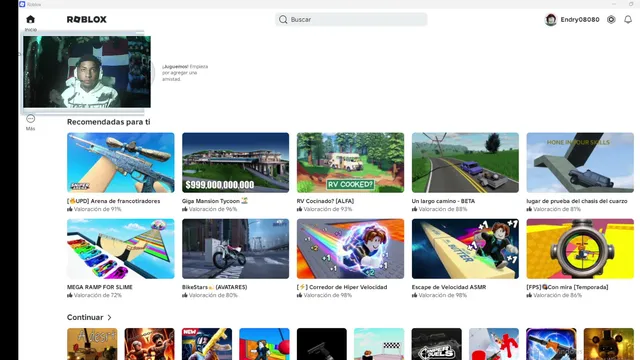
Task: Open the [FPS] Con mira game thumbnail
Action: coord(580,249)
